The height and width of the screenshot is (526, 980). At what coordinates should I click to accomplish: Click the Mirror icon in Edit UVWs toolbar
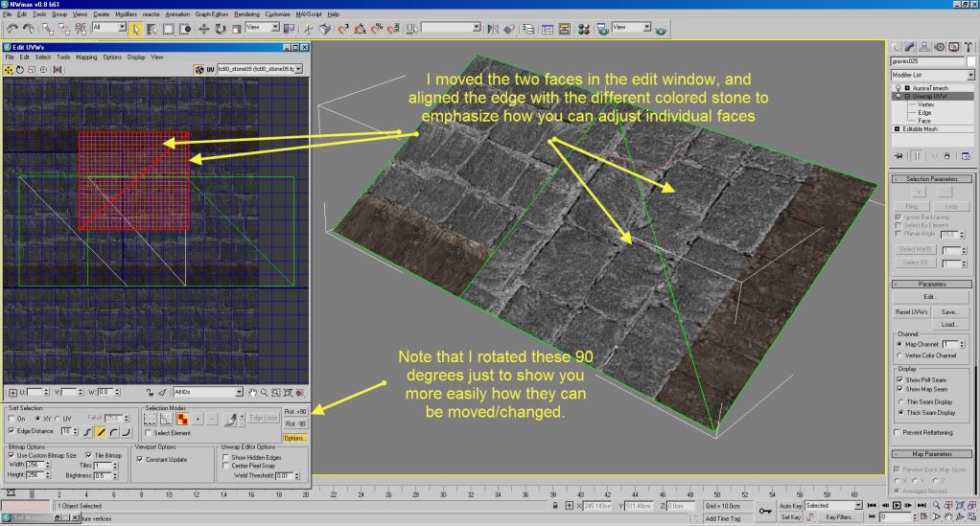tap(58, 69)
